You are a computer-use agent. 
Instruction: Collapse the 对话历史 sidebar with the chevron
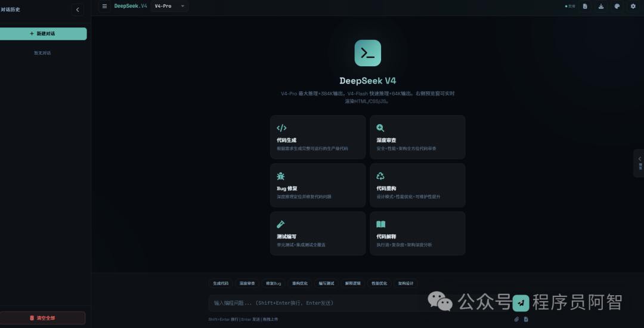[x=78, y=10]
